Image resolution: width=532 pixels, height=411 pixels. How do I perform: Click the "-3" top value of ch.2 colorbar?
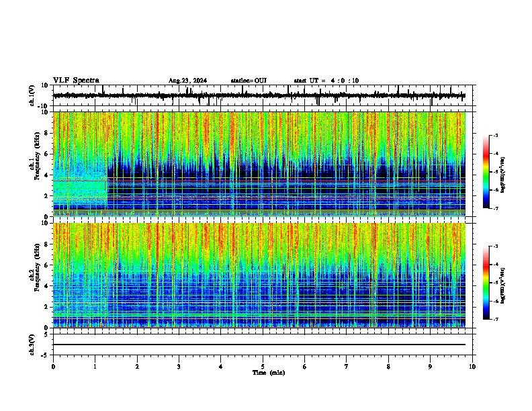point(495,246)
